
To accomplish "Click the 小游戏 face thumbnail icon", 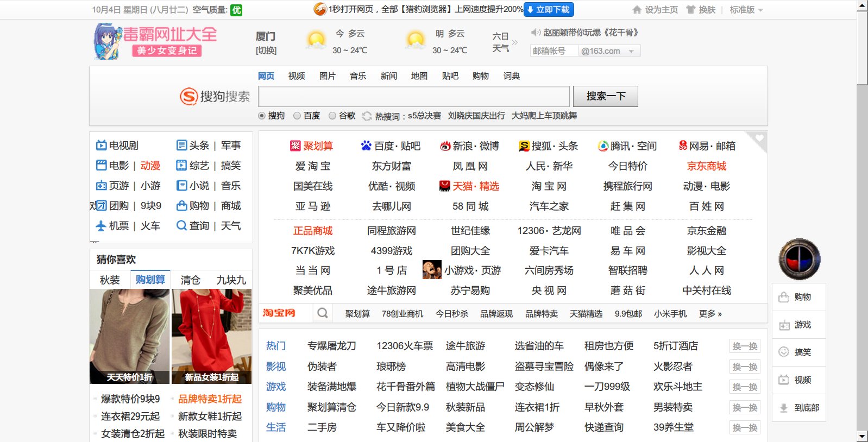I will click(x=432, y=270).
